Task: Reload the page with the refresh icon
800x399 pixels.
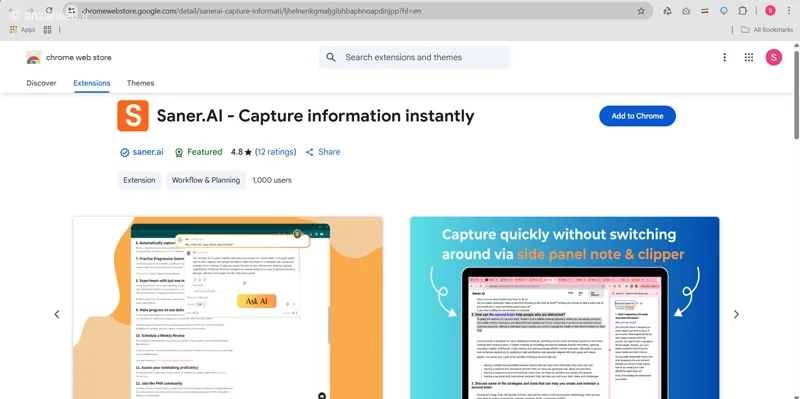Action: click(x=49, y=11)
